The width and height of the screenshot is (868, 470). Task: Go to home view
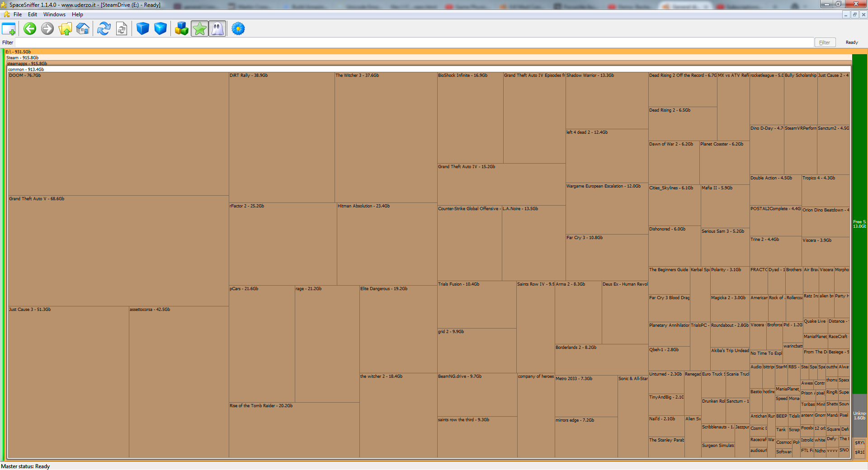point(83,29)
